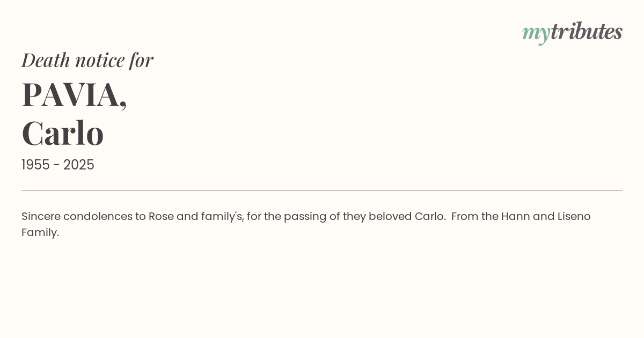Click the mytributes logo

pyautogui.click(x=572, y=32)
